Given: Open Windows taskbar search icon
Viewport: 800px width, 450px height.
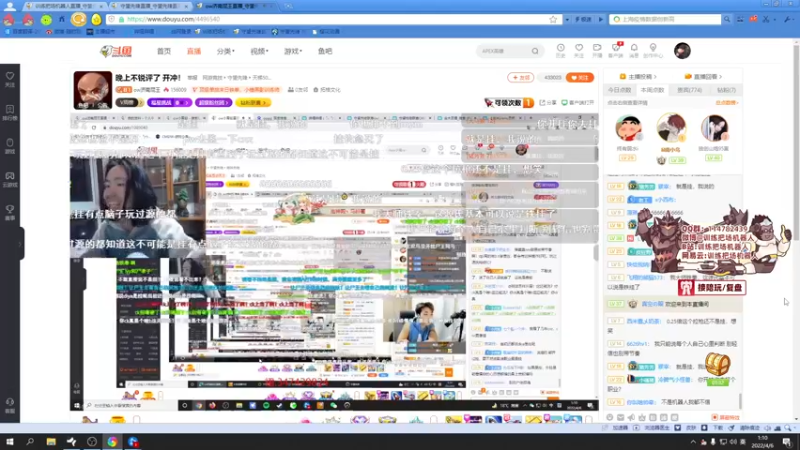Looking at the screenshot, I should click(30, 442).
